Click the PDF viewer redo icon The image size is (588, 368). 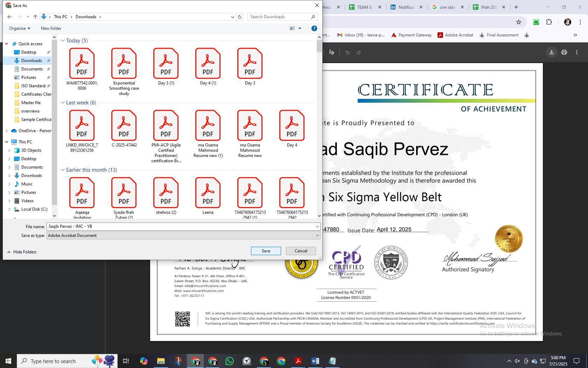pos(359,53)
